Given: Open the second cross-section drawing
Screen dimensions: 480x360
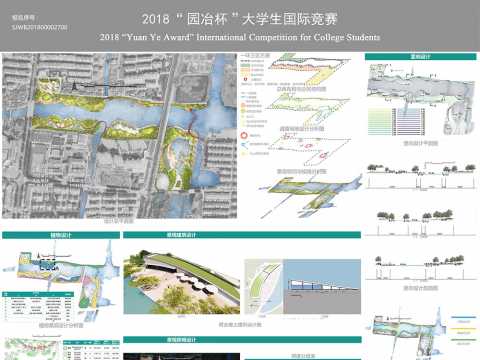Looking at the screenshot, I should [420, 223].
